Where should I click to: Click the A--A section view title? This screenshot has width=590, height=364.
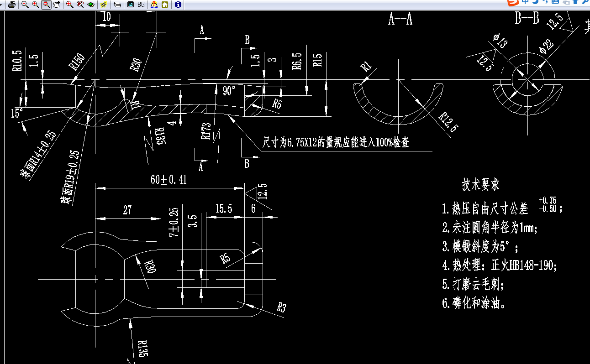tap(400, 20)
